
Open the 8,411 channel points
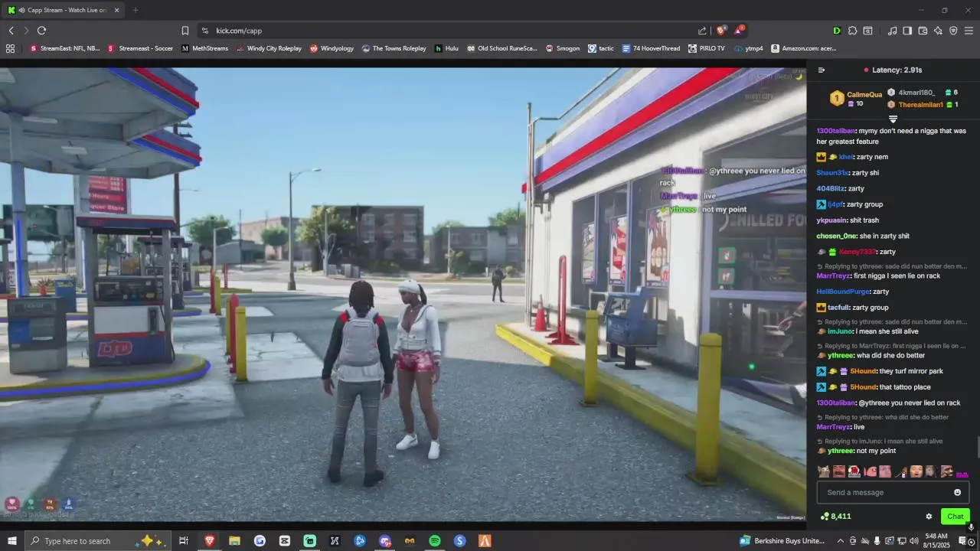point(835,517)
